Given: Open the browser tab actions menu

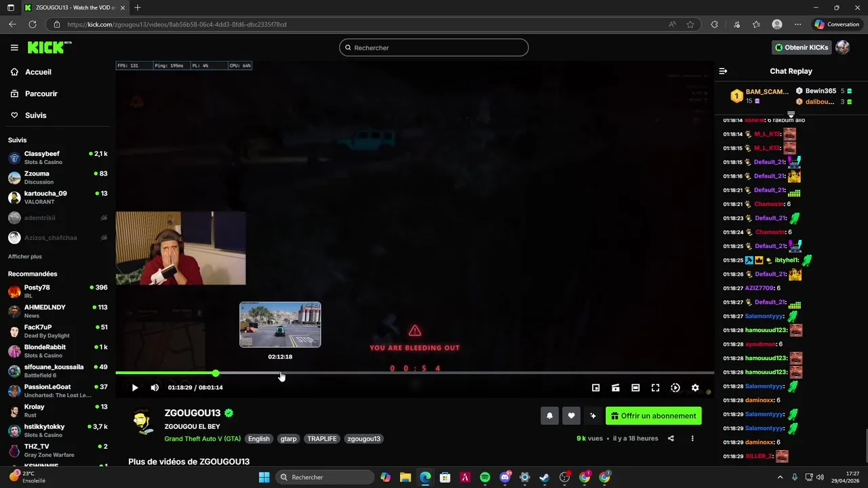Looking at the screenshot, I should pos(11,7).
